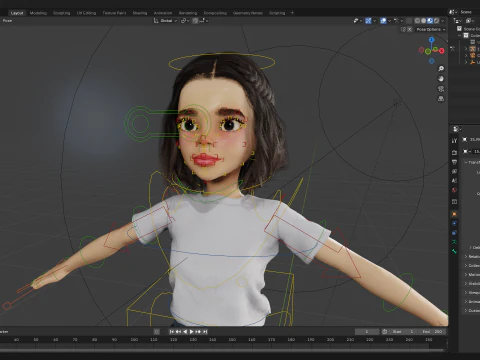The image size is (480, 360).
Task: Open the Render properties tab
Action: (x=454, y=153)
